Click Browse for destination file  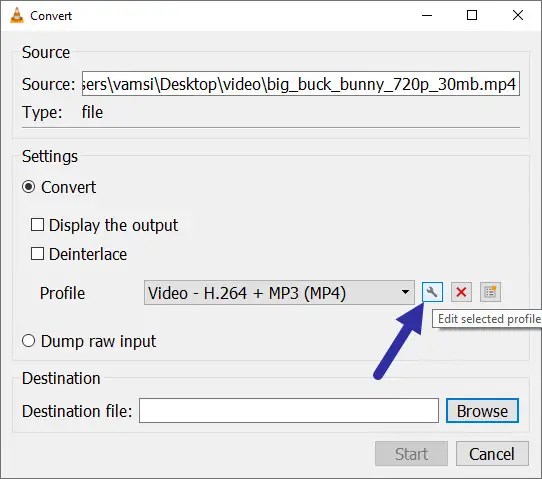(x=482, y=411)
